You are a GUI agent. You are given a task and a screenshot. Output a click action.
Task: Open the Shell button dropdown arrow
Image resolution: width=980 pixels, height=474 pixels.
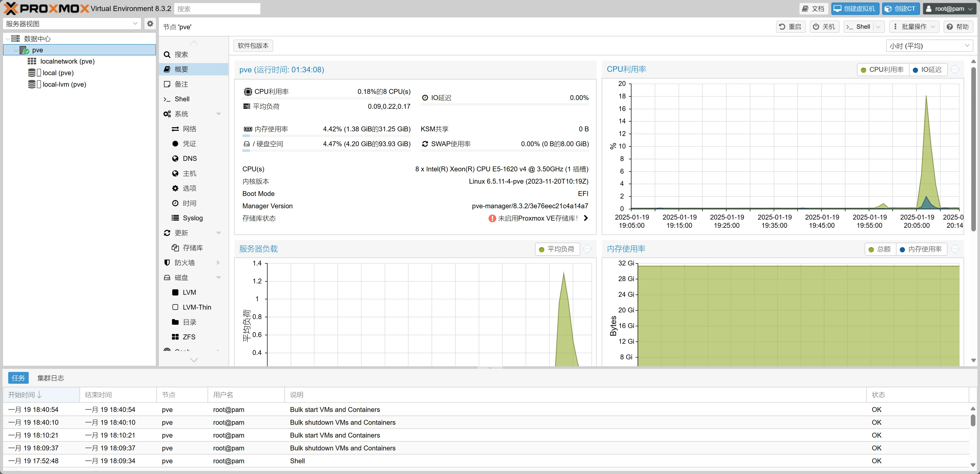point(878,27)
